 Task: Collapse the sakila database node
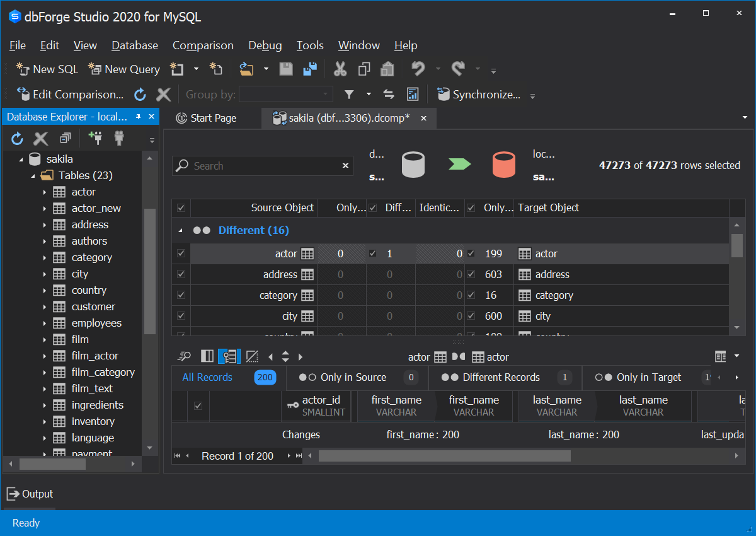tap(20, 159)
